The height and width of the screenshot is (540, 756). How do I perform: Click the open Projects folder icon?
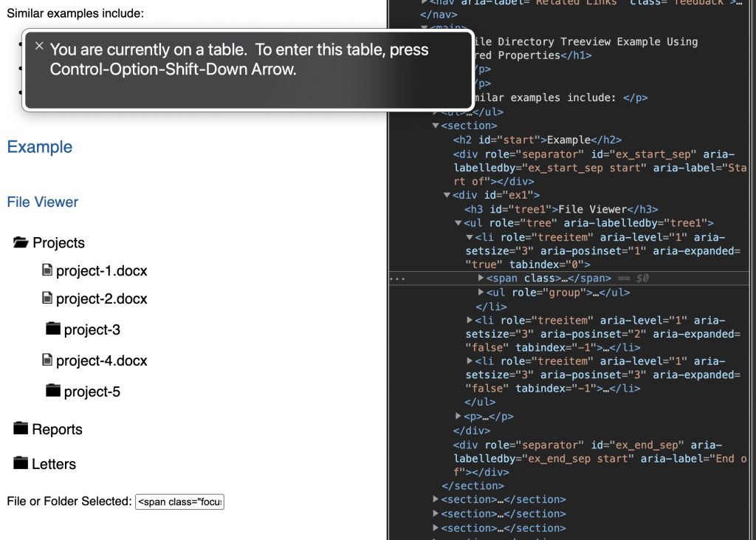click(21, 242)
